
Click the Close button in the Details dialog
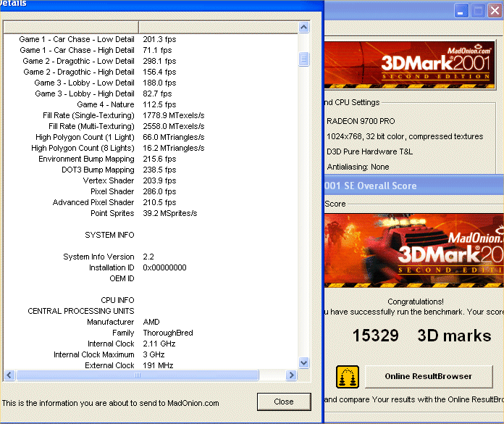coord(284,402)
